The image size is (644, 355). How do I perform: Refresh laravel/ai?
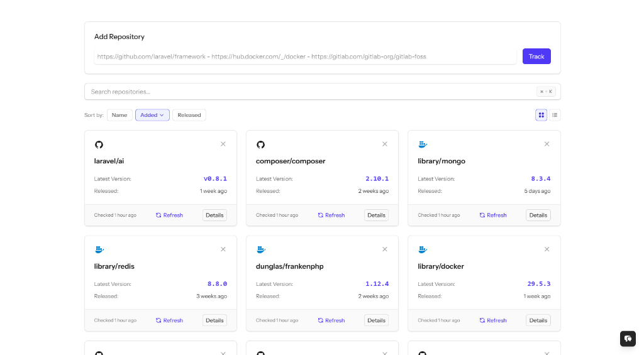pyautogui.click(x=169, y=215)
